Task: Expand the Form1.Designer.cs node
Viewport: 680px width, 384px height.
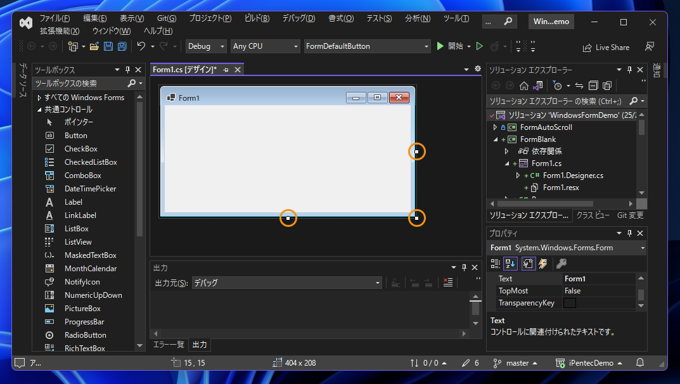Action: coord(517,176)
